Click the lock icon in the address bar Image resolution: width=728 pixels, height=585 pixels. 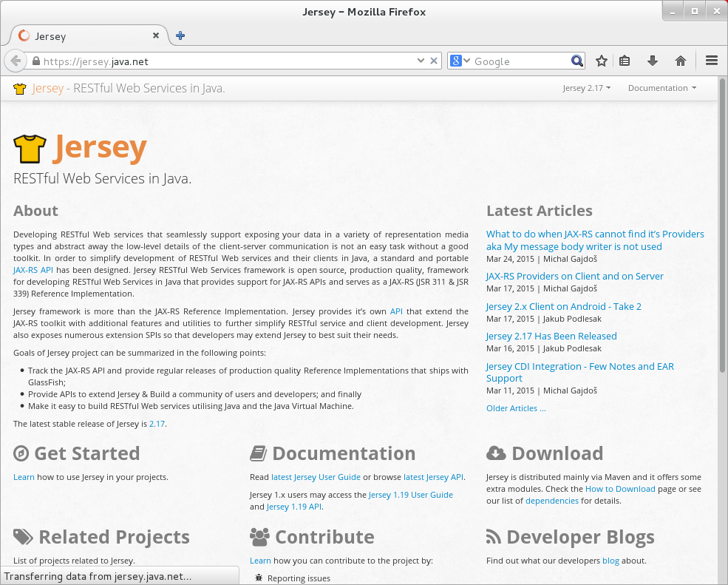coord(36,61)
